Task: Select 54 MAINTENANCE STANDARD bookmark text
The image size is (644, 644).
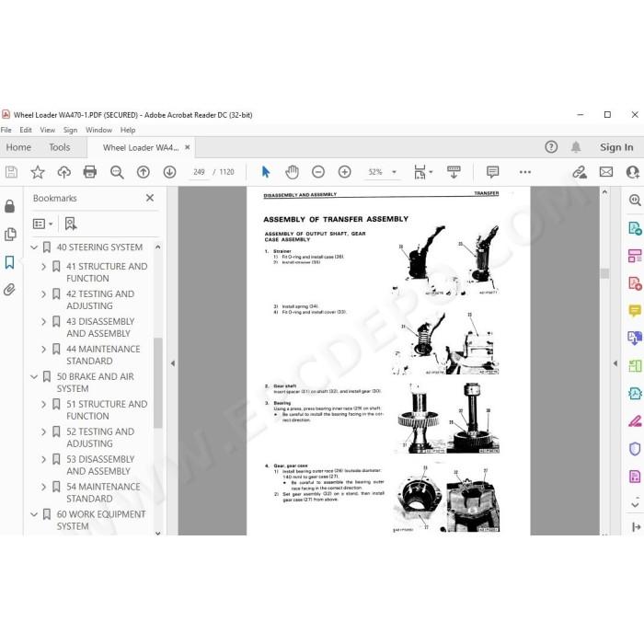Action: coord(103,492)
